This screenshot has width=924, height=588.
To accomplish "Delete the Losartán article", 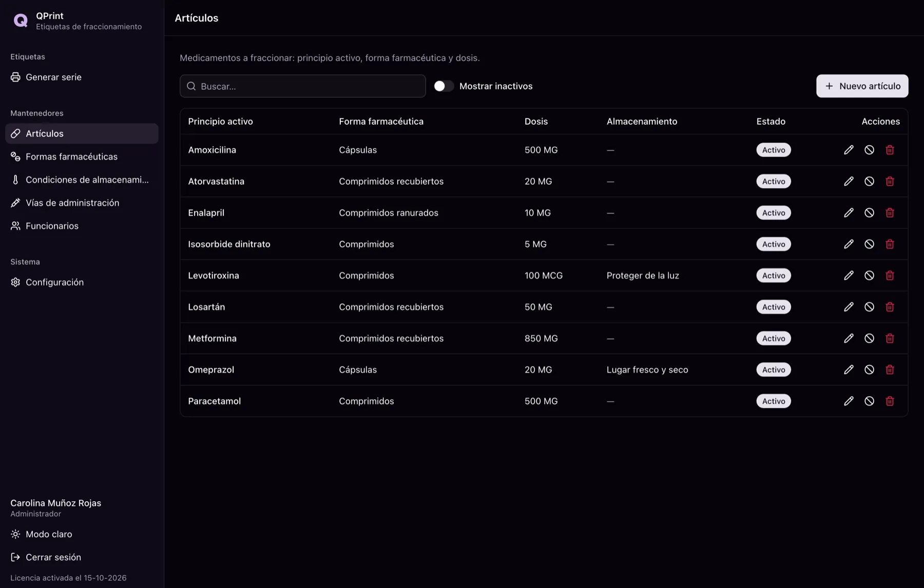I will coord(890,307).
